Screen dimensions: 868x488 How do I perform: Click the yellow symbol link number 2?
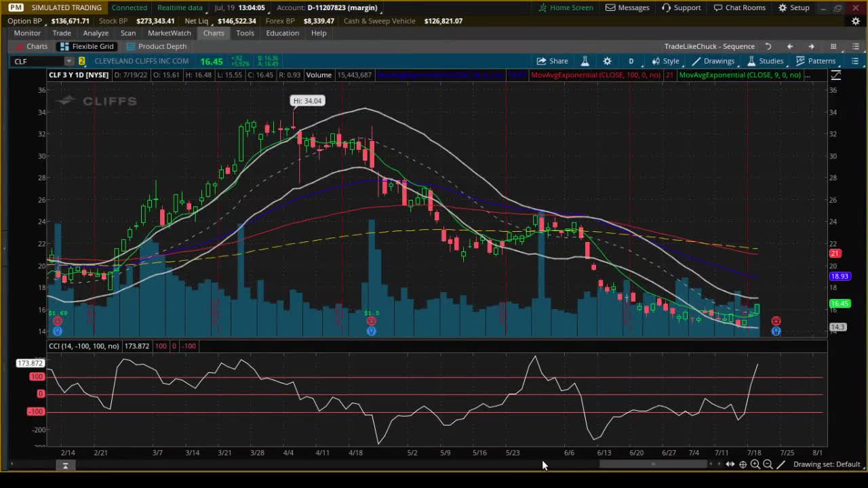coord(82,62)
